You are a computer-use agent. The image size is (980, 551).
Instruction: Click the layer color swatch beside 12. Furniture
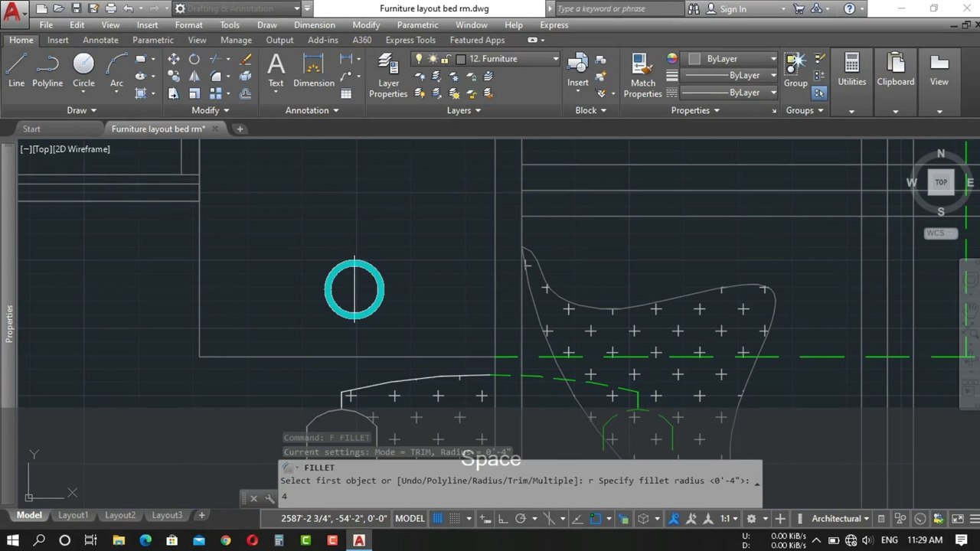(x=461, y=59)
